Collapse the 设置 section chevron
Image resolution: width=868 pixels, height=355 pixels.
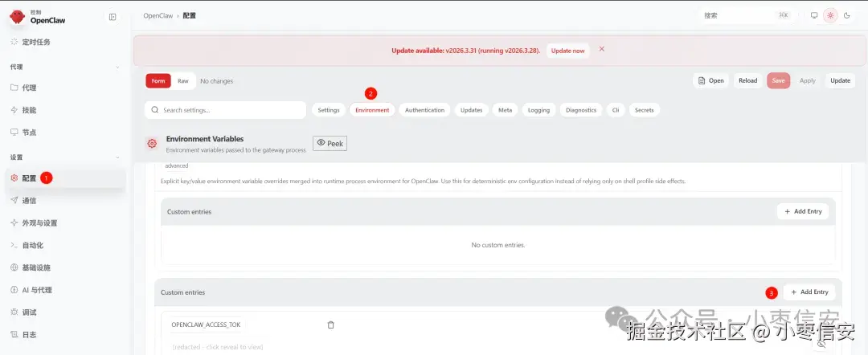(x=117, y=157)
